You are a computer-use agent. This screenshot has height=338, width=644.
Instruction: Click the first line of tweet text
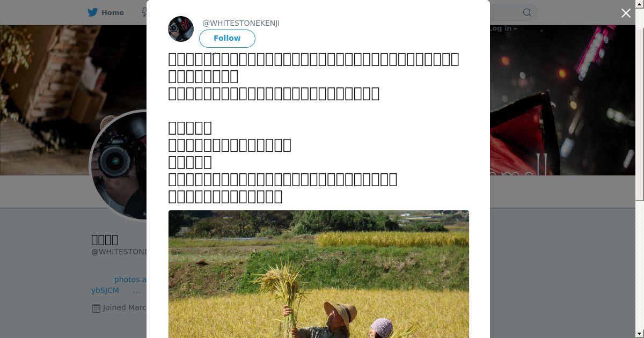pyautogui.click(x=313, y=59)
